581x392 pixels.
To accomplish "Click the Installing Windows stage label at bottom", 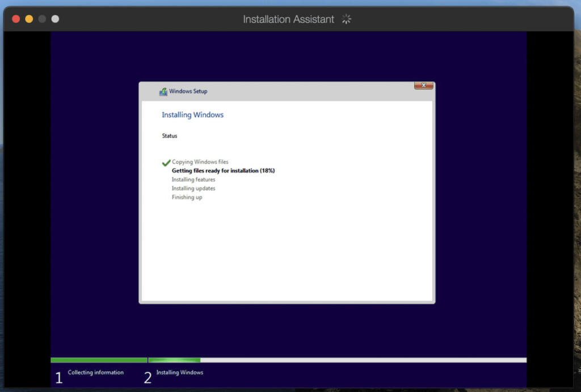I will click(180, 372).
